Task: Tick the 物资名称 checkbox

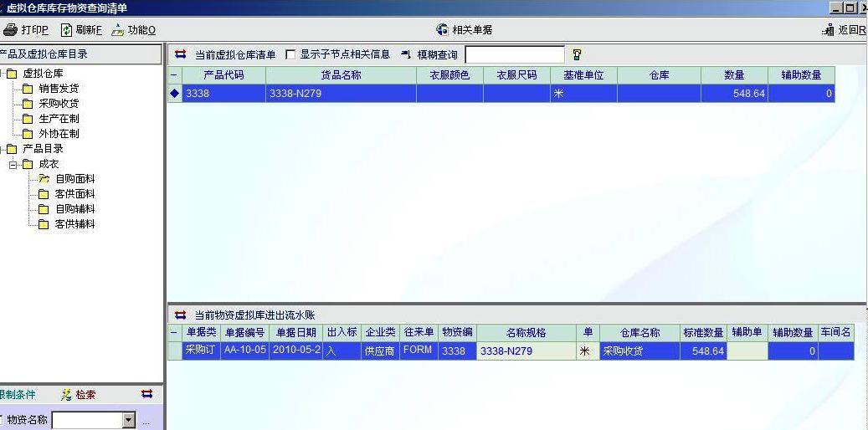Action: point(2,420)
